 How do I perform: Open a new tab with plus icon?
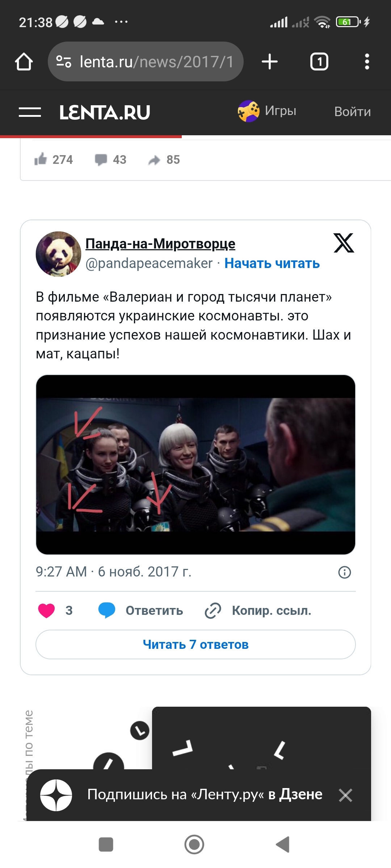[x=270, y=61]
